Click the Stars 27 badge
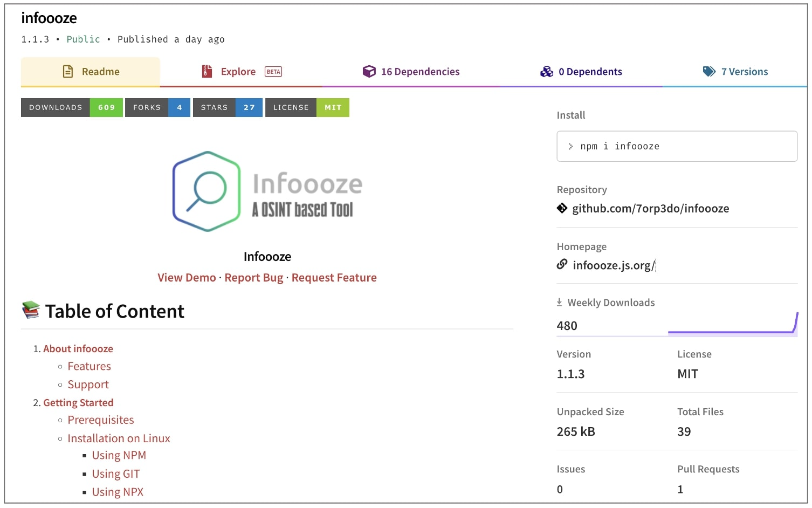This screenshot has width=812, height=508. (x=228, y=107)
